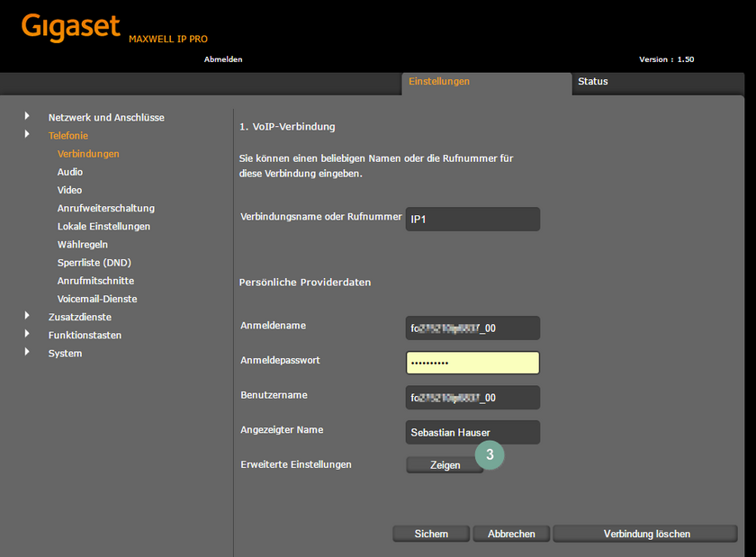Click Verbindung löschen button
The image size is (756, 557).
tap(646, 534)
